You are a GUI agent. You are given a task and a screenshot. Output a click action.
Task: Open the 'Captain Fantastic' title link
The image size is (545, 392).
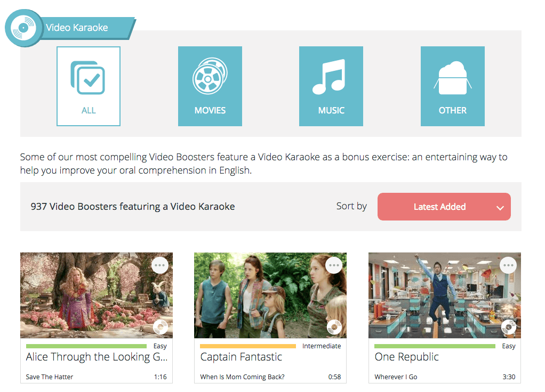click(241, 357)
